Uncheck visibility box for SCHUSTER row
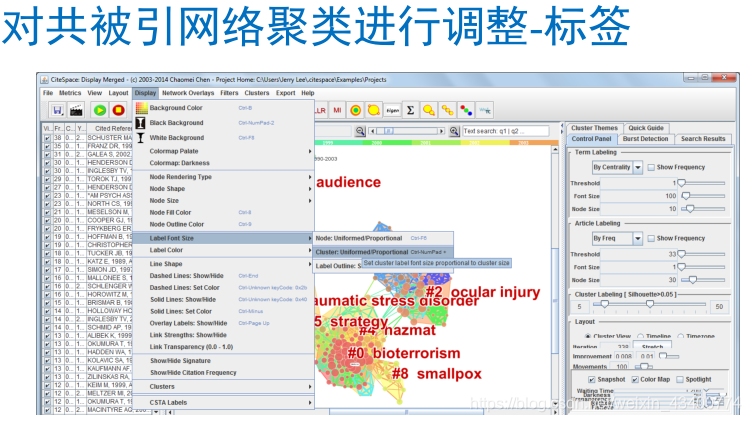Screen dimensions: 751x422 point(47,138)
